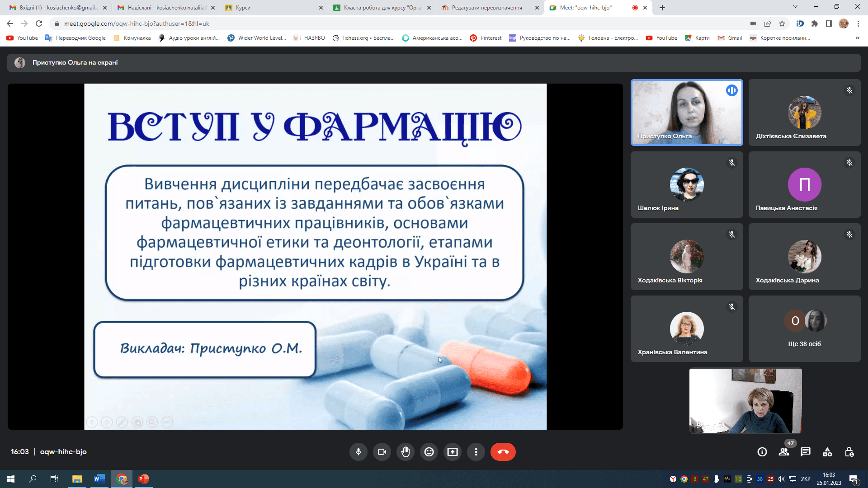Screen dimensions: 868x488
Task: Open File Explorer from taskbar
Action: click(77, 479)
